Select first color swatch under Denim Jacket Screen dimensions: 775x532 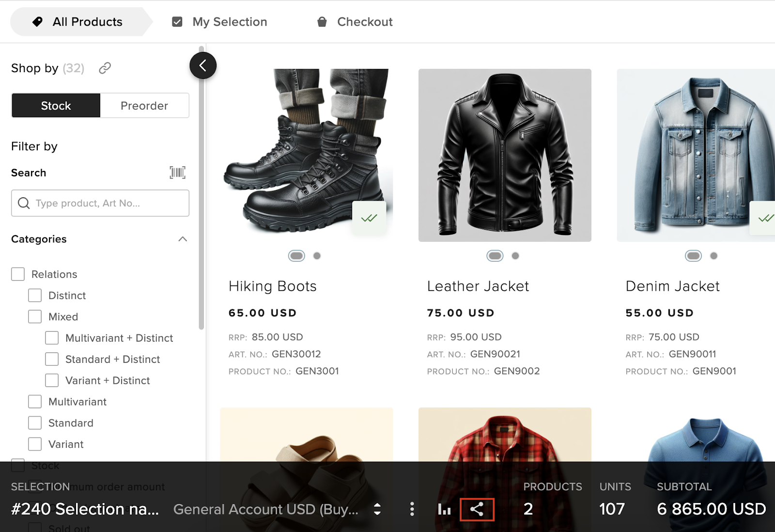[x=694, y=256]
